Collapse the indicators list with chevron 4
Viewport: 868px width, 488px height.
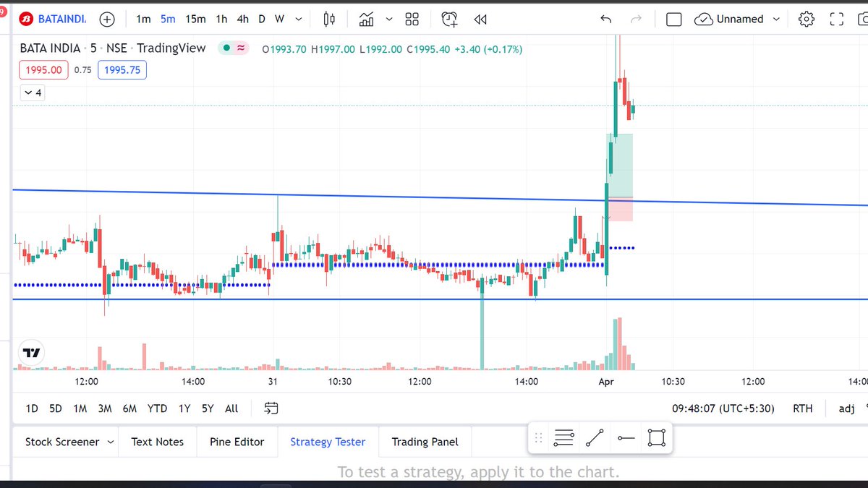pos(32,93)
